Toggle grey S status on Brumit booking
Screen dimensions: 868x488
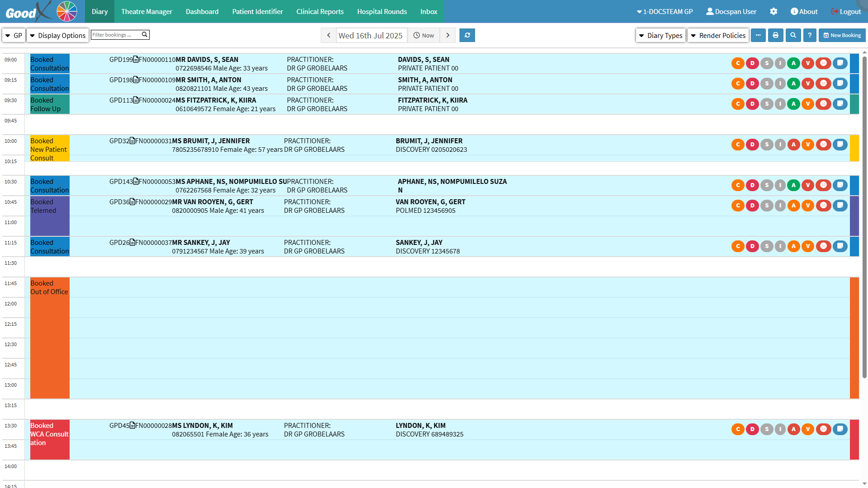[x=766, y=145]
